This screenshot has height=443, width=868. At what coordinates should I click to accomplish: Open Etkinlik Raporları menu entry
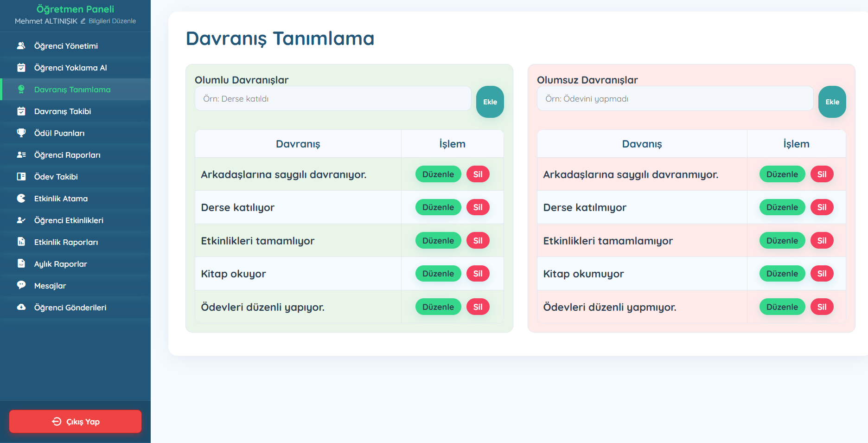(66, 242)
